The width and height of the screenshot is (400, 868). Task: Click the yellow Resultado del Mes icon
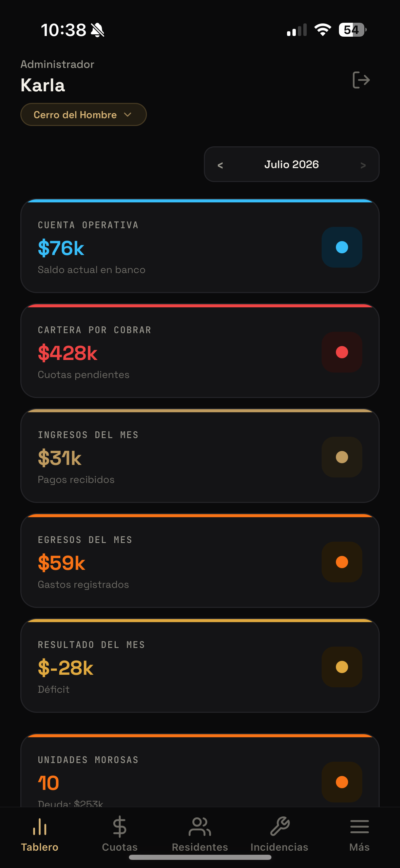(x=342, y=667)
